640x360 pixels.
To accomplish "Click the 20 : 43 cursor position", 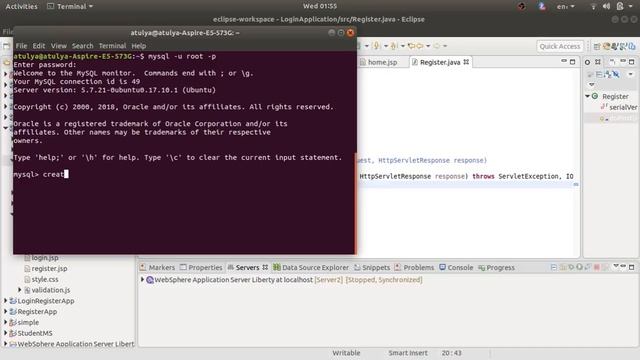I will click(451, 353).
